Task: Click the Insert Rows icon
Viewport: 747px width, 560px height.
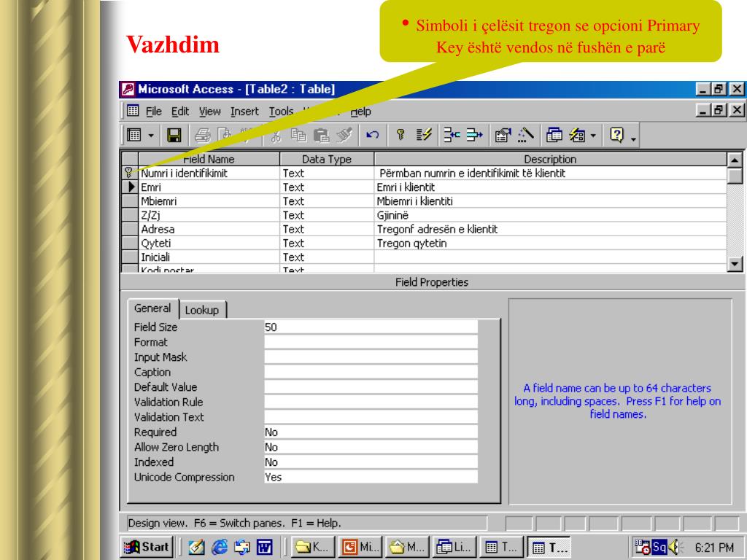Action: tap(452, 136)
